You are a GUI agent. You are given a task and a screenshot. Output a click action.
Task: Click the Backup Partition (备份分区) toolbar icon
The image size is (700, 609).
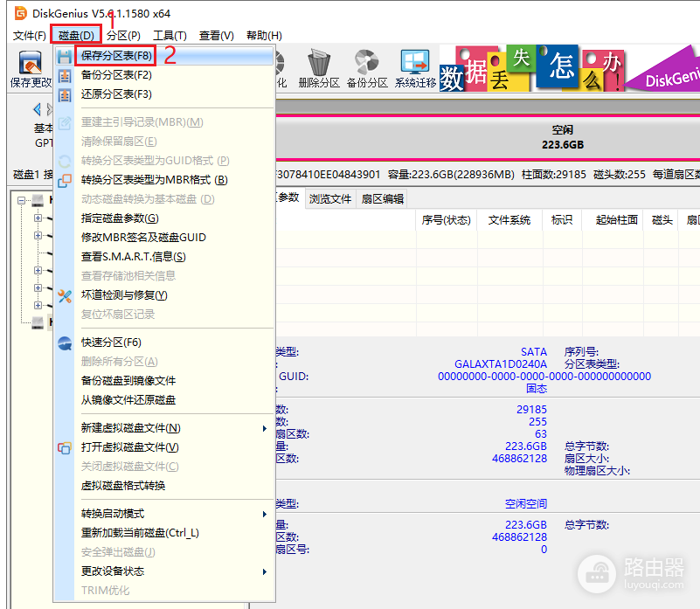click(x=367, y=68)
